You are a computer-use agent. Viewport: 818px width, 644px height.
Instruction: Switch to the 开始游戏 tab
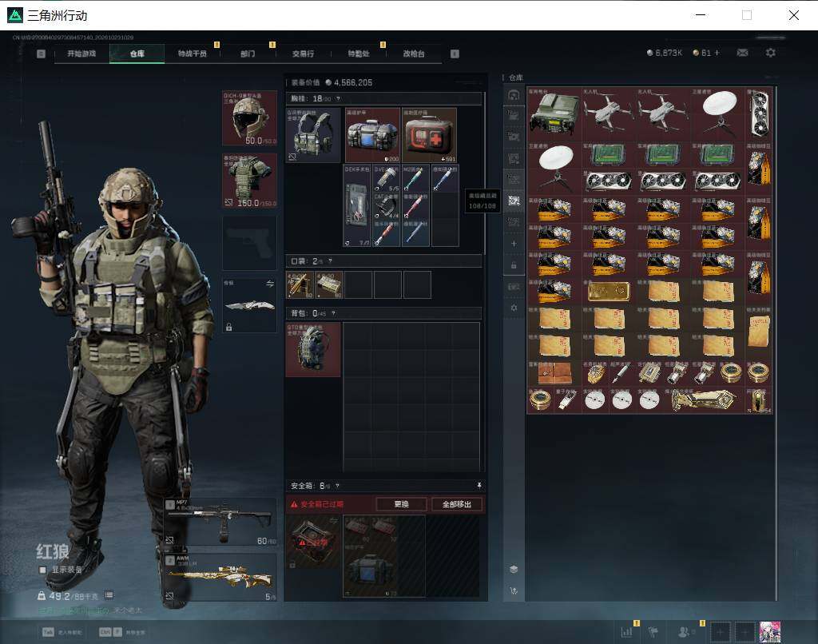[81, 54]
